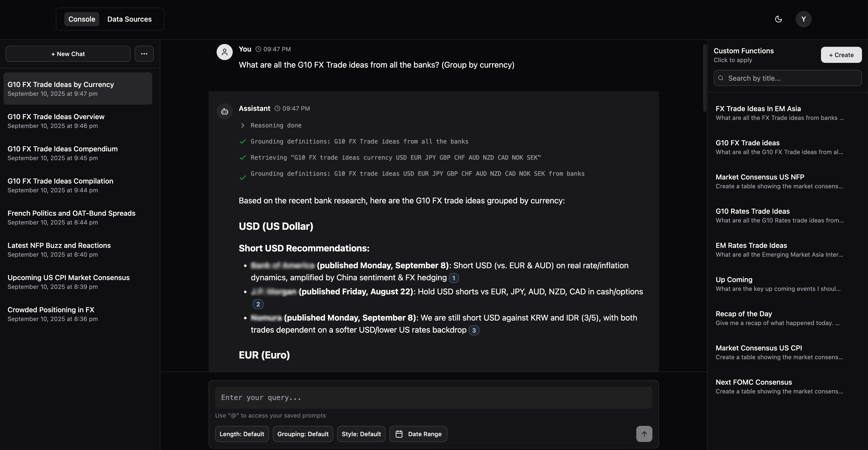
Task: Click citation badge 3 in the Nomura bullet
Action: click(474, 330)
